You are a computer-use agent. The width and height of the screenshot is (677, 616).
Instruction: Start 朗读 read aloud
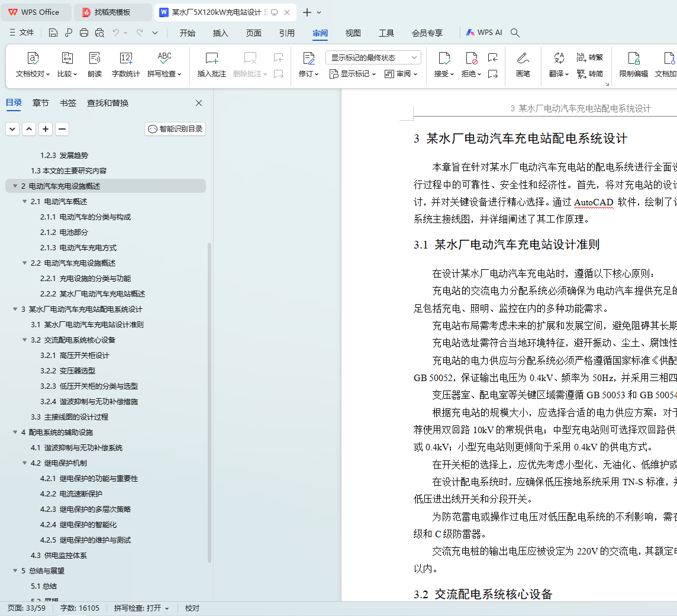coord(95,64)
